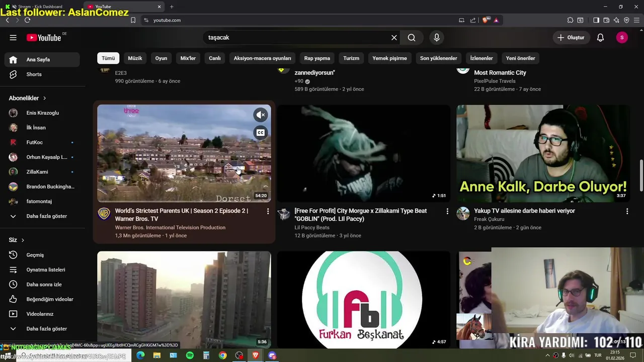Open Shorts in the sidebar
The width and height of the screenshot is (644, 362).
click(42, 74)
